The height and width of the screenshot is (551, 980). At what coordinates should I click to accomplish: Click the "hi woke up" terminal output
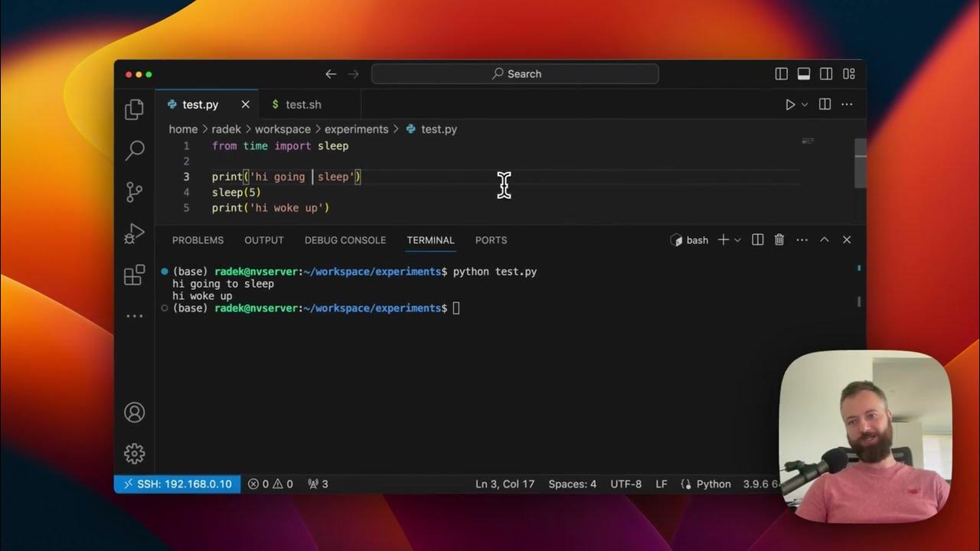(x=202, y=296)
